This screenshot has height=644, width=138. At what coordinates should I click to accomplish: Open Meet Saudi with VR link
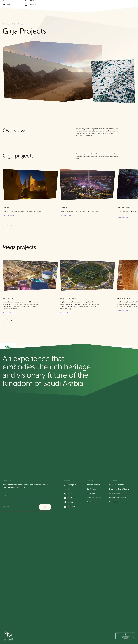(117, 485)
